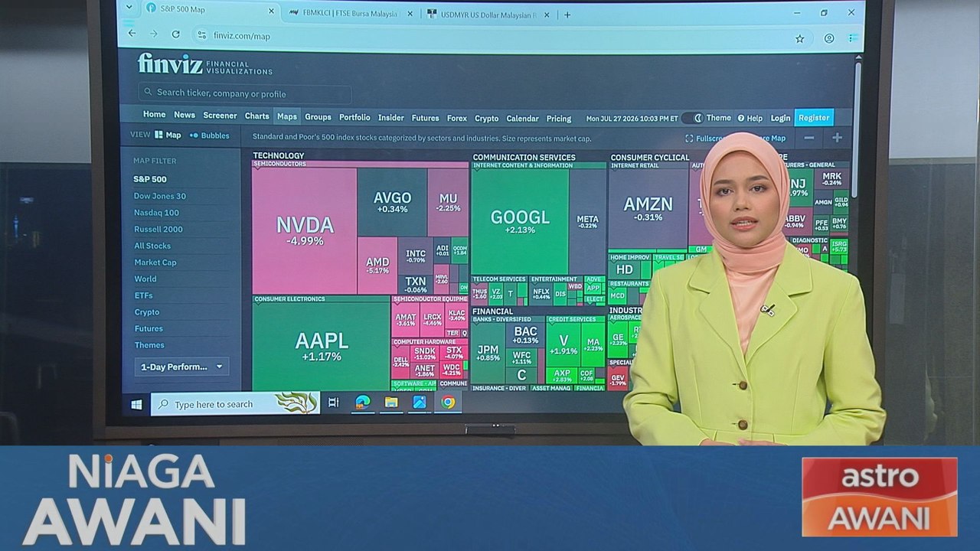Switch to the USDMYR US Dollar tab

coord(488,14)
